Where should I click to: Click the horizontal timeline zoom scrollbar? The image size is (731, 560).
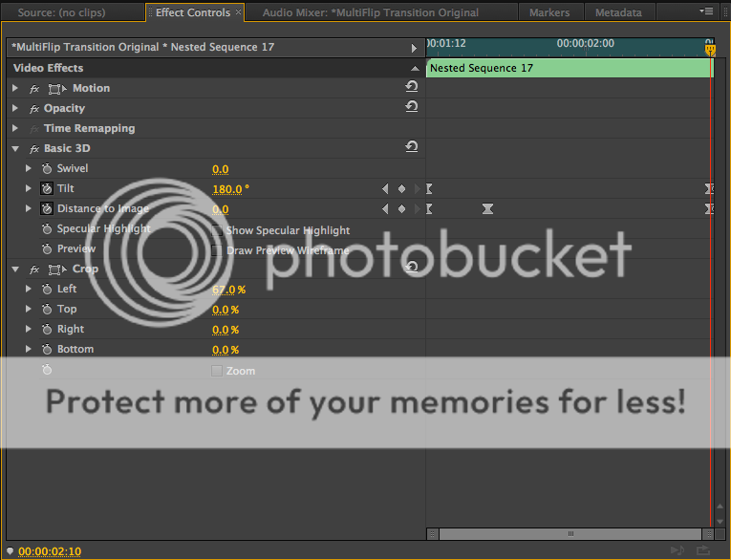[x=570, y=534]
